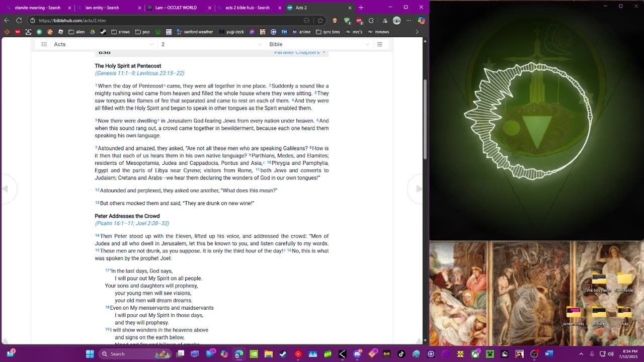This screenshot has width=644, height=362.
Task: Open the volume control in system tray
Action: tap(611, 354)
